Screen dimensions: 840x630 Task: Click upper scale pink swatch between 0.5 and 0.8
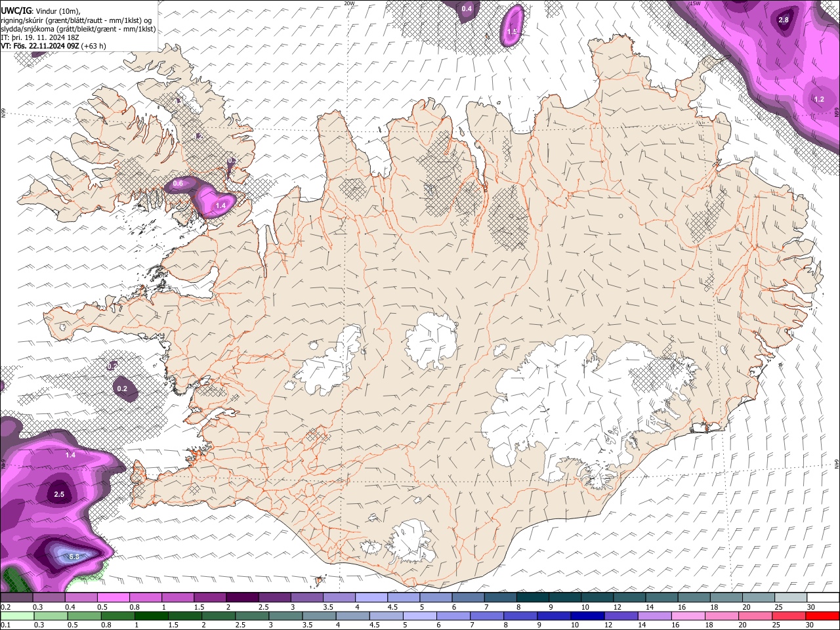114,598
